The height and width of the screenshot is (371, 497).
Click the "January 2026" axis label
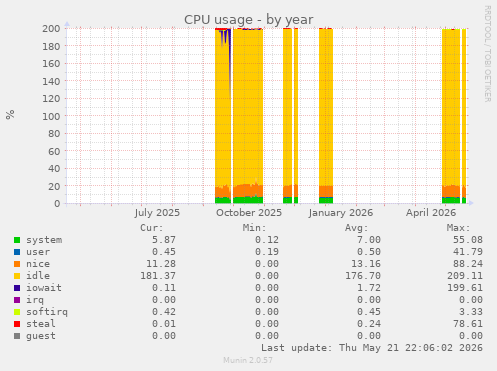pyautogui.click(x=340, y=213)
